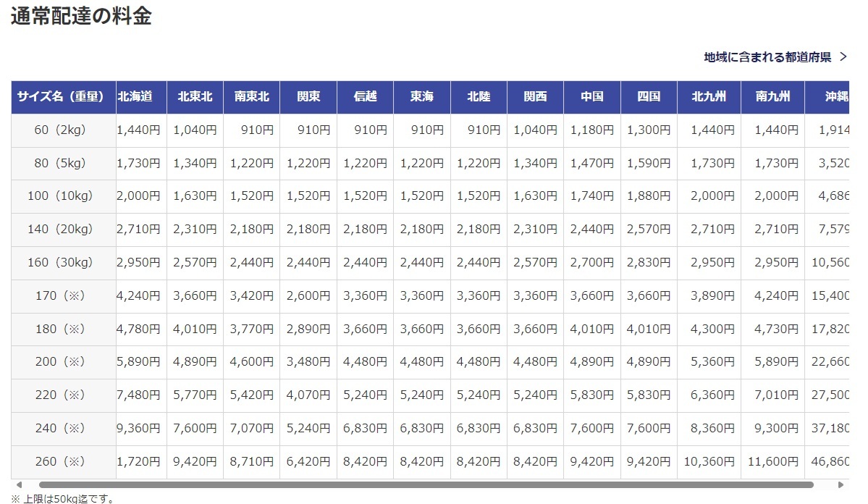Click the 200（※） price for 南東北, 4,600円

point(251,361)
